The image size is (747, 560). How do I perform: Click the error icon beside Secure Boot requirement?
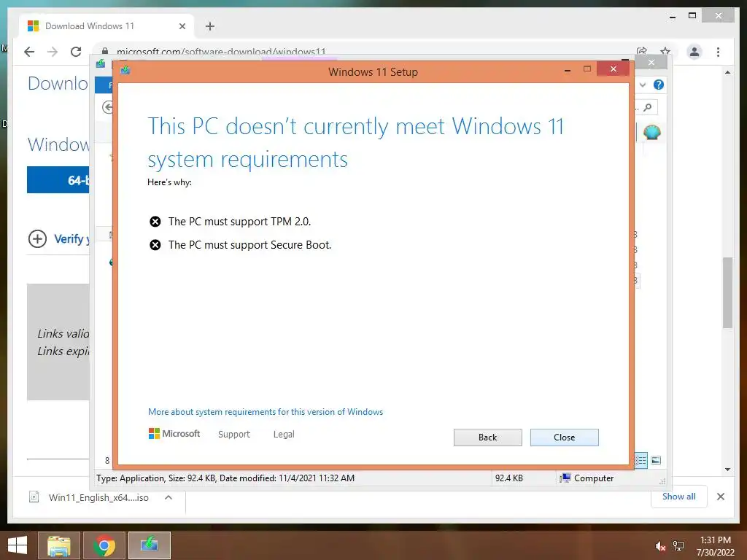[155, 245]
